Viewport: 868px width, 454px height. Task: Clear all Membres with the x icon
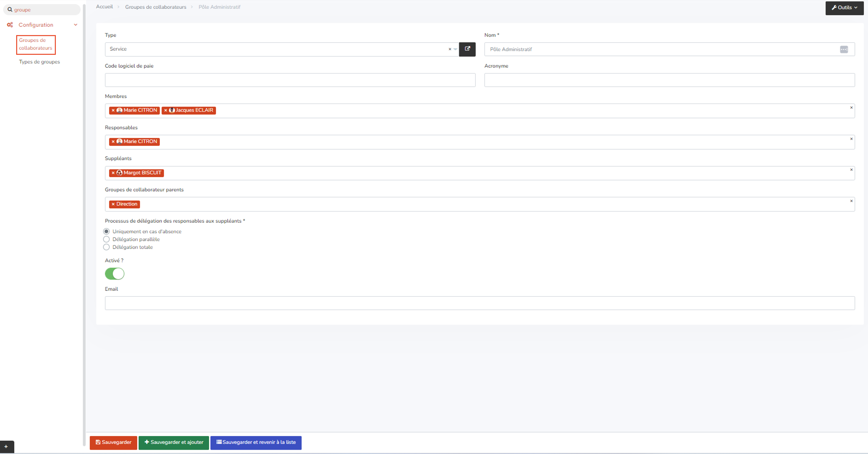[x=851, y=107]
